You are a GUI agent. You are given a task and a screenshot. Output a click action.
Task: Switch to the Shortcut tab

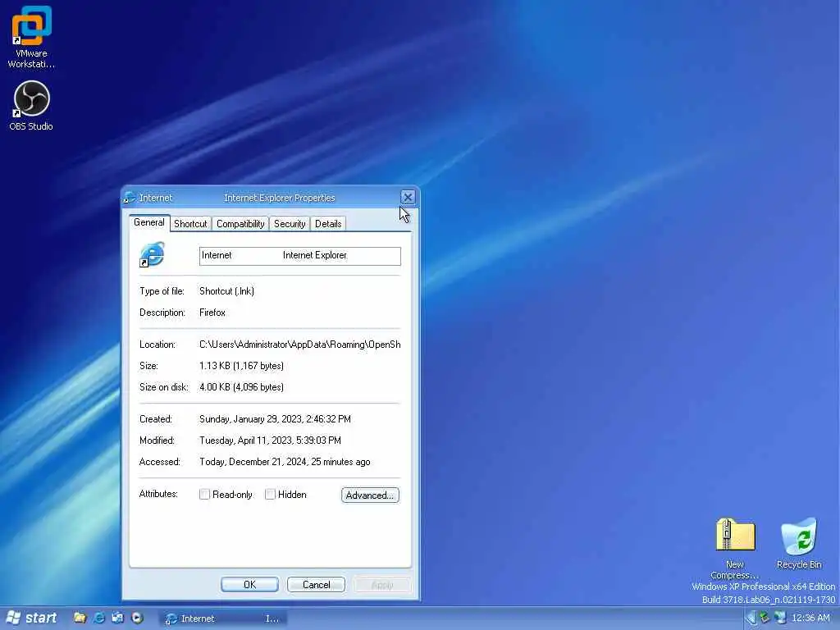(190, 224)
